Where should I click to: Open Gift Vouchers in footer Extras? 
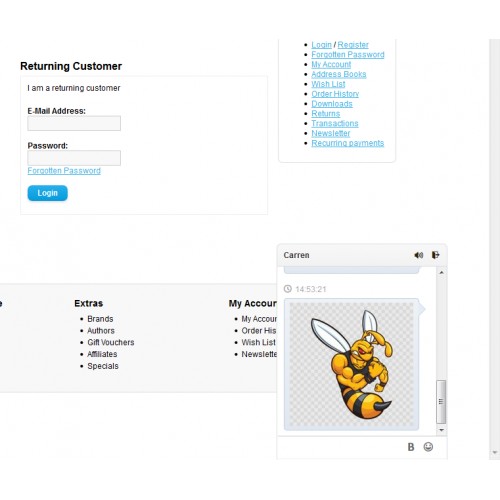(x=111, y=342)
